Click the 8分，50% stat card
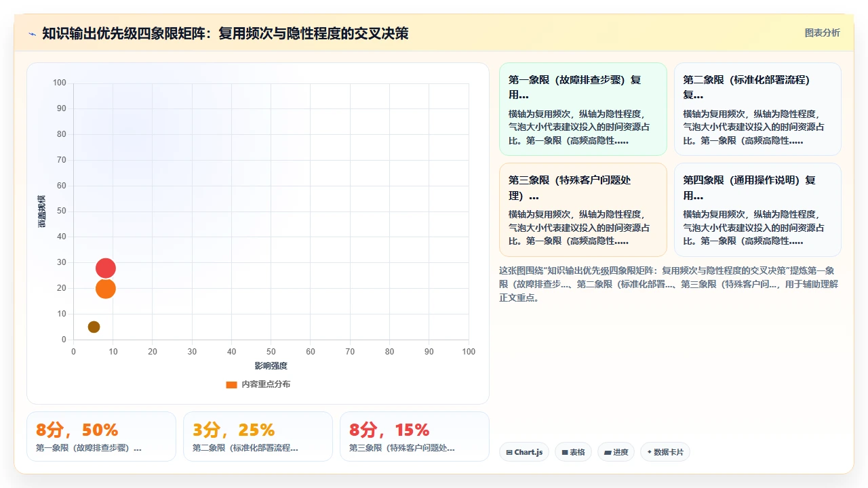This screenshot has height=488, width=868. coord(101,436)
